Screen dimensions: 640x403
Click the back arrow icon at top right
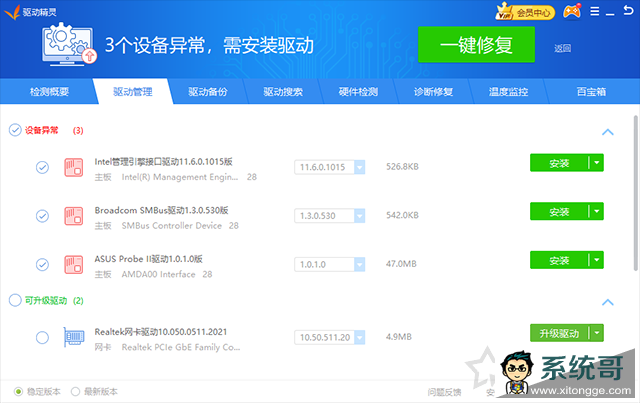tap(628, 10)
